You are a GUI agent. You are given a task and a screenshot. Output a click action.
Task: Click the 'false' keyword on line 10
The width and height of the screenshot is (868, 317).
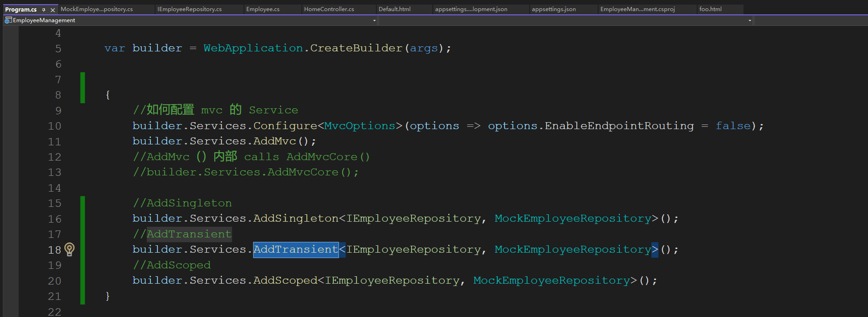(x=733, y=126)
